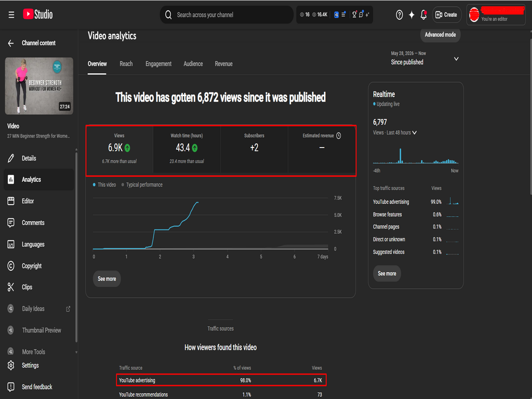
Task: Click the extension counter showing 16
Action: (x=304, y=15)
